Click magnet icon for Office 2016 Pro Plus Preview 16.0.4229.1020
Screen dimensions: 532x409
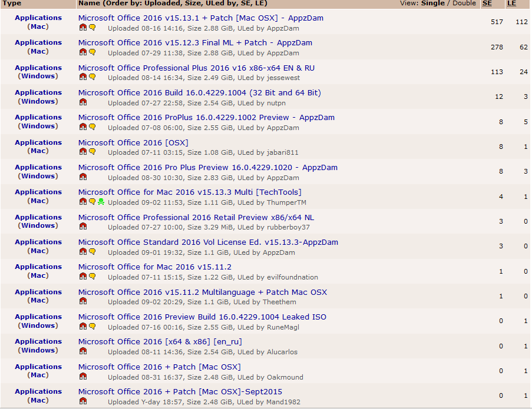click(83, 177)
